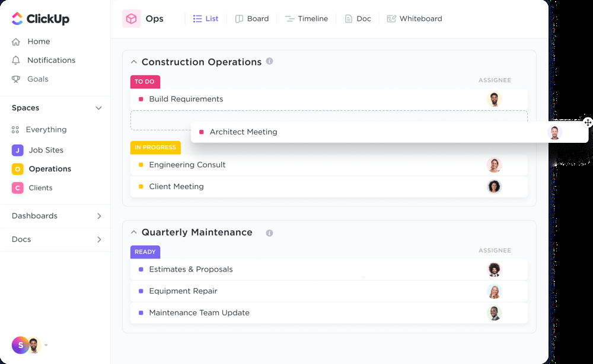Screen dimensions: 593x364
Task: Click the TO DO status badge
Action: click(145, 82)
